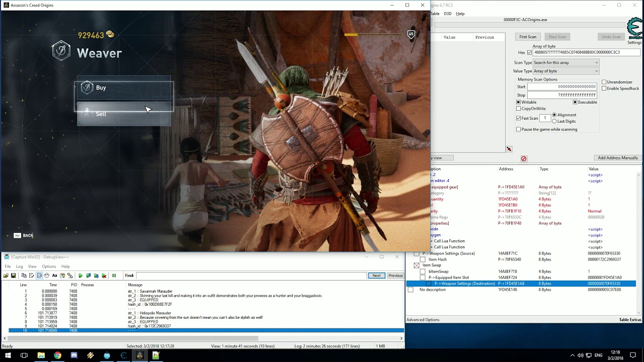644x362 pixels.
Task: Click the Start address input field
Action: coord(561,86)
